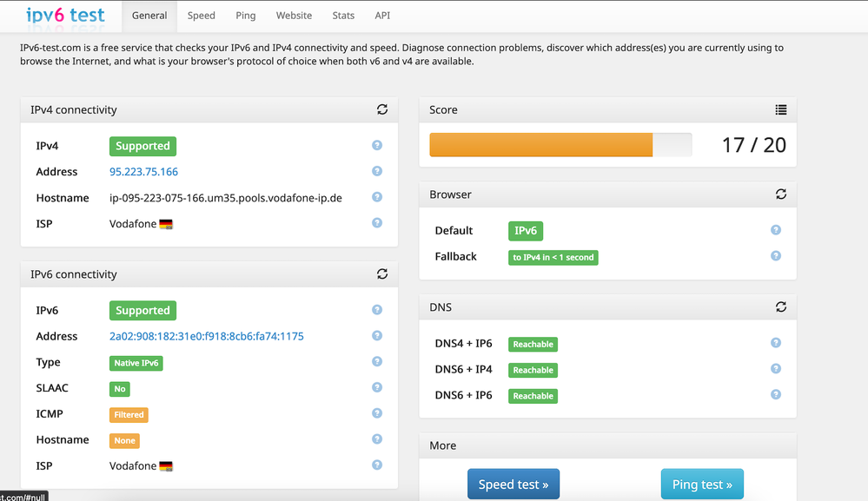Open the Ping tab

pos(246,16)
